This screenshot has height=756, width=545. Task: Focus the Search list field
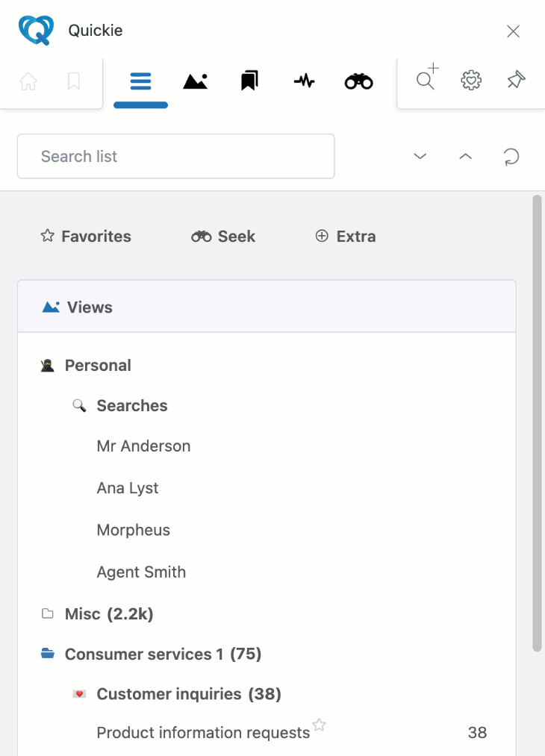click(176, 156)
